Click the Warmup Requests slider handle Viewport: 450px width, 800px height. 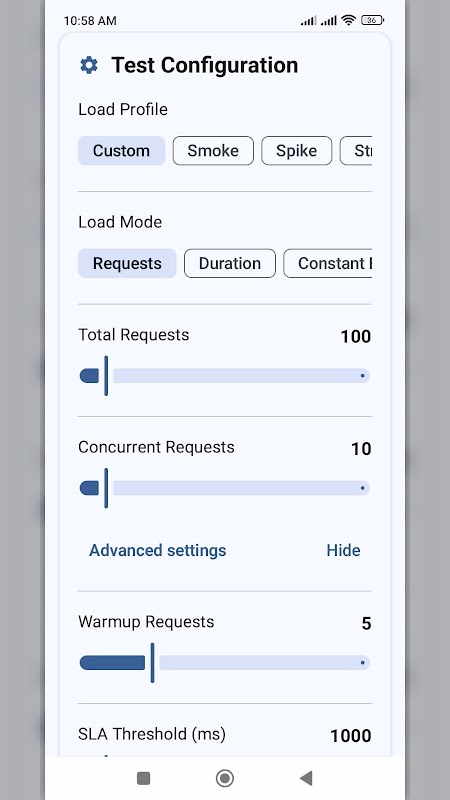[x=152, y=663]
